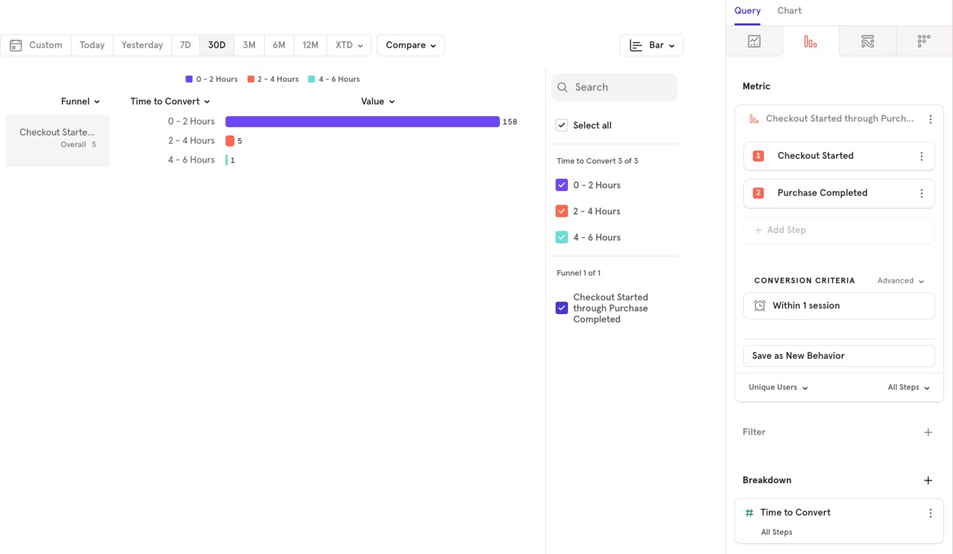This screenshot has height=554, width=953.
Task: Uncheck the 0 - 2 Hours checkbox
Action: [x=562, y=185]
